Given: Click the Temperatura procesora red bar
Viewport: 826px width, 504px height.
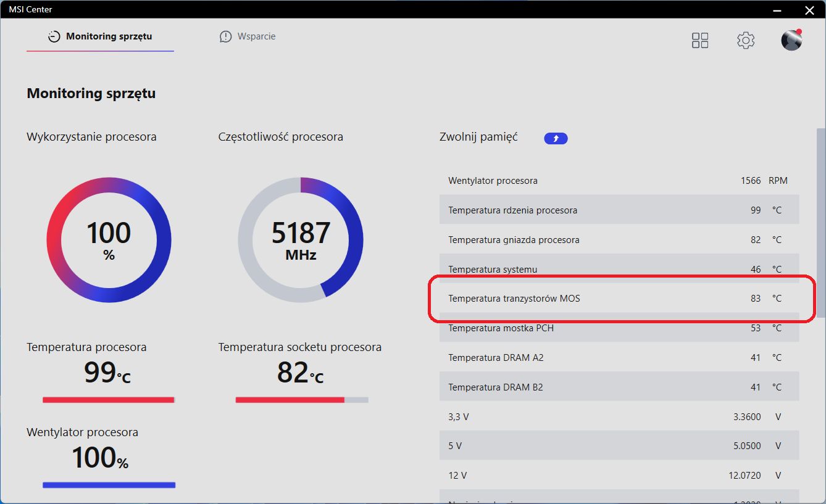Looking at the screenshot, I should point(109,400).
